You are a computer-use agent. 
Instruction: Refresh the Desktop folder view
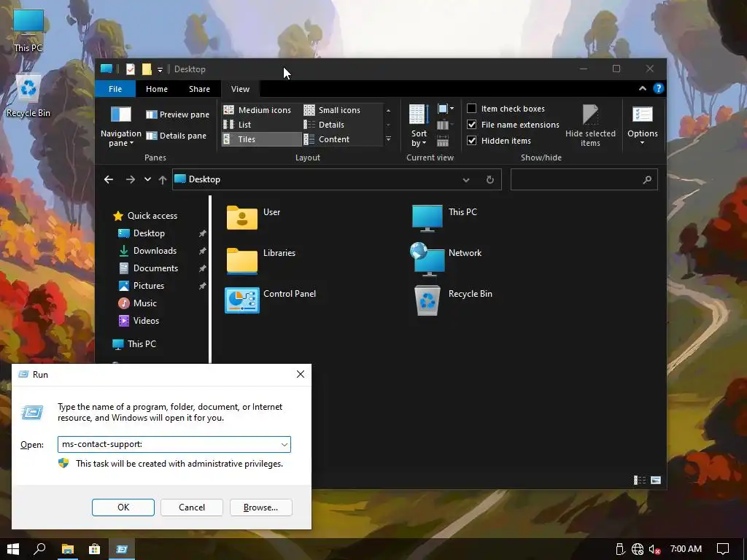pos(489,179)
